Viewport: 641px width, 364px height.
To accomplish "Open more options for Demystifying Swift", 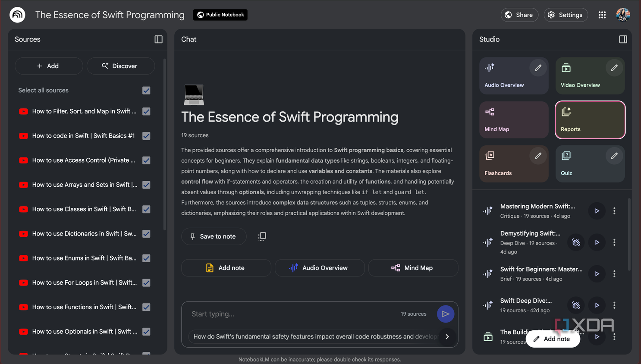I will click(x=614, y=242).
